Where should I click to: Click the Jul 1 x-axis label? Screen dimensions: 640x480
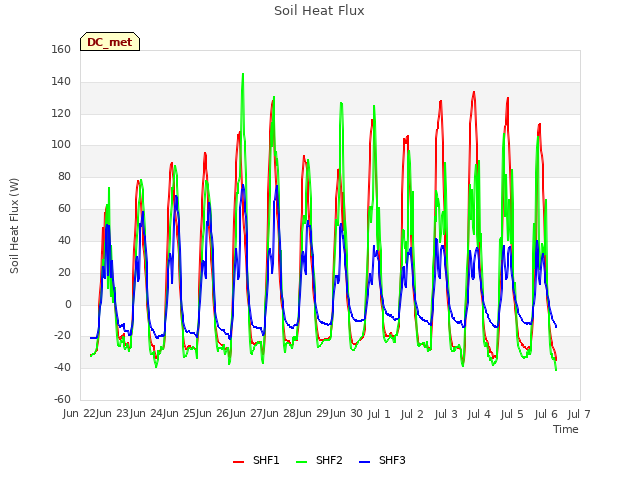(379, 414)
